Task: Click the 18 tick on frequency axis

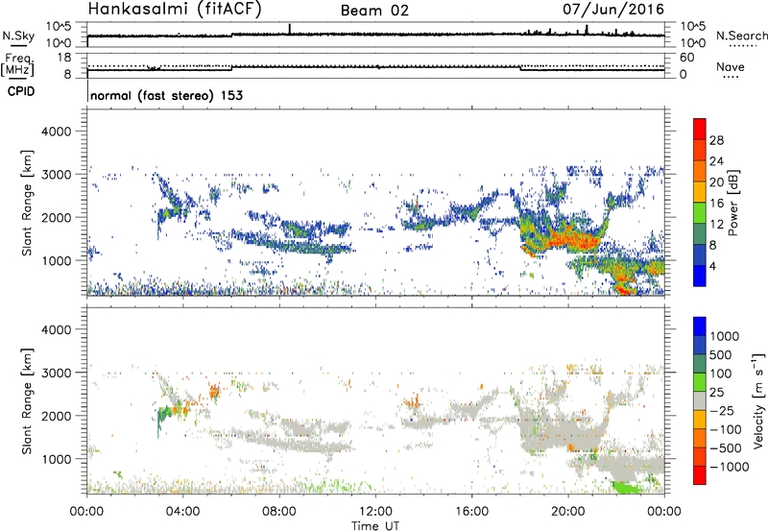Action: (64, 58)
